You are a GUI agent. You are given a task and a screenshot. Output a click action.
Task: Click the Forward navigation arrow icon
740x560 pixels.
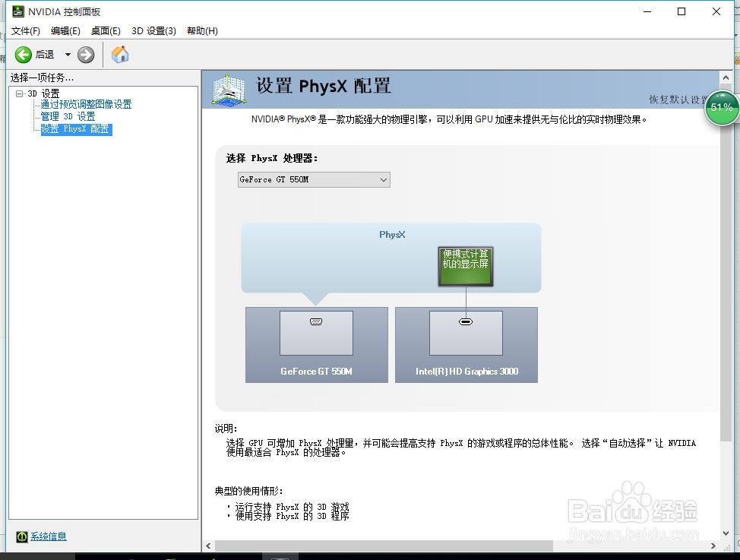85,55
